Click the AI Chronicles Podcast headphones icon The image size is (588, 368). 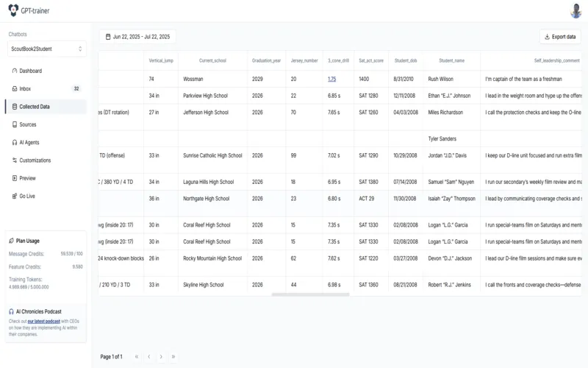[x=11, y=311]
